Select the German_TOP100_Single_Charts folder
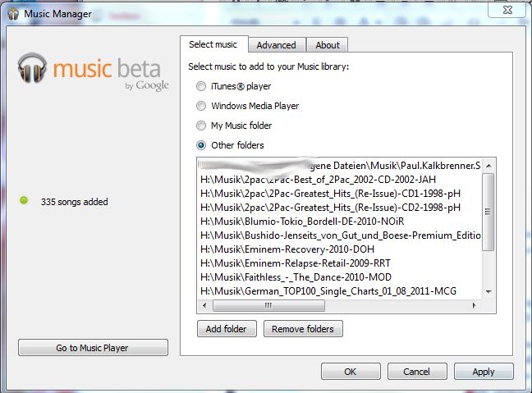Viewport: 532px width, 393px height. click(339, 291)
